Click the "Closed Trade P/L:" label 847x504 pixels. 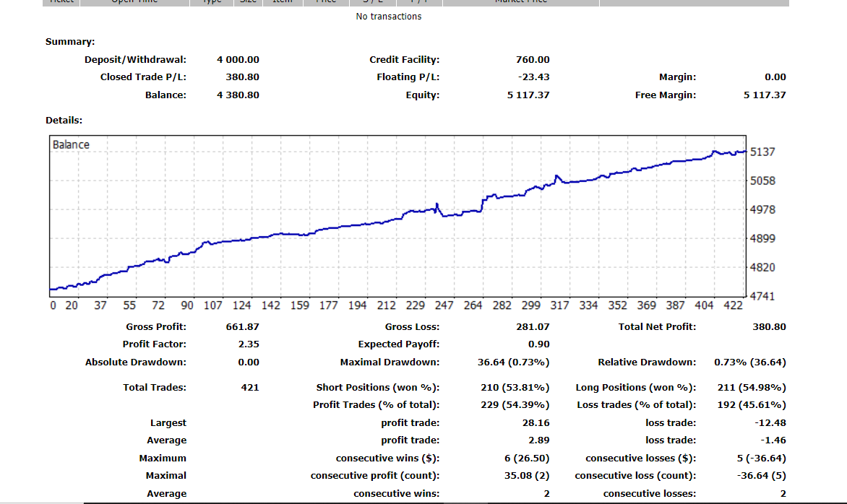(143, 77)
